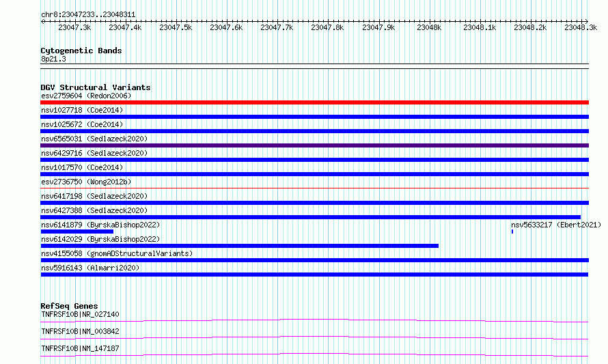The width and height of the screenshot is (608, 364).
Task: Click the blue nsv1025672 variant bar
Action: coord(314,131)
